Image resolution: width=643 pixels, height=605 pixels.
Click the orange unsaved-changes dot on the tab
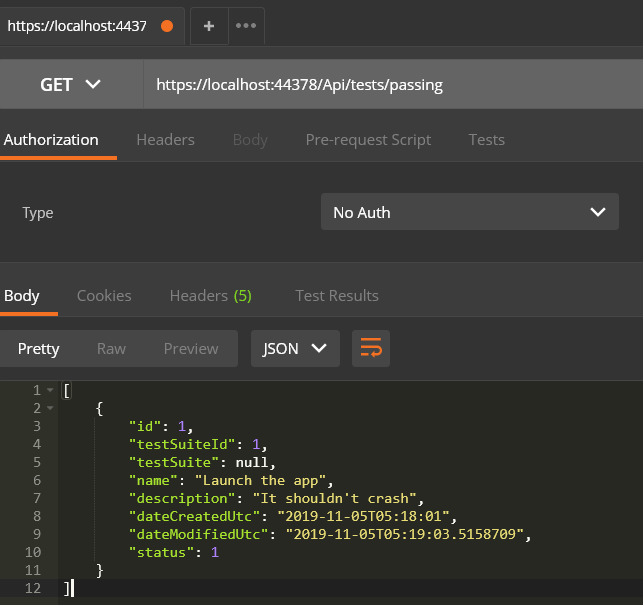pos(167,26)
